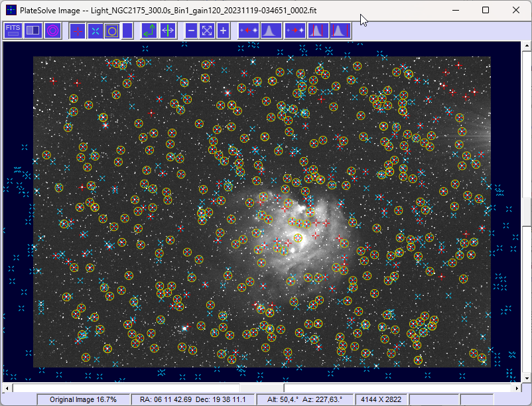Click the blank blue toolbar button
532x406 pixels.
tap(127, 31)
